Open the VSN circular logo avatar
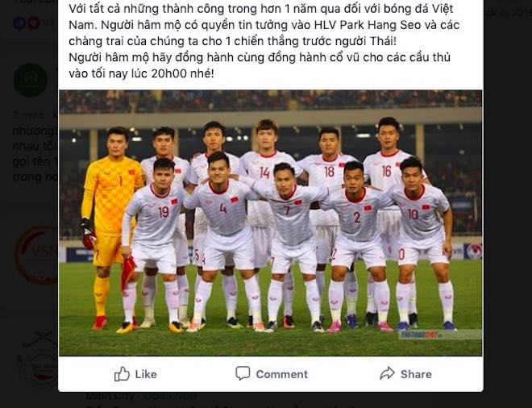 pos(36,256)
